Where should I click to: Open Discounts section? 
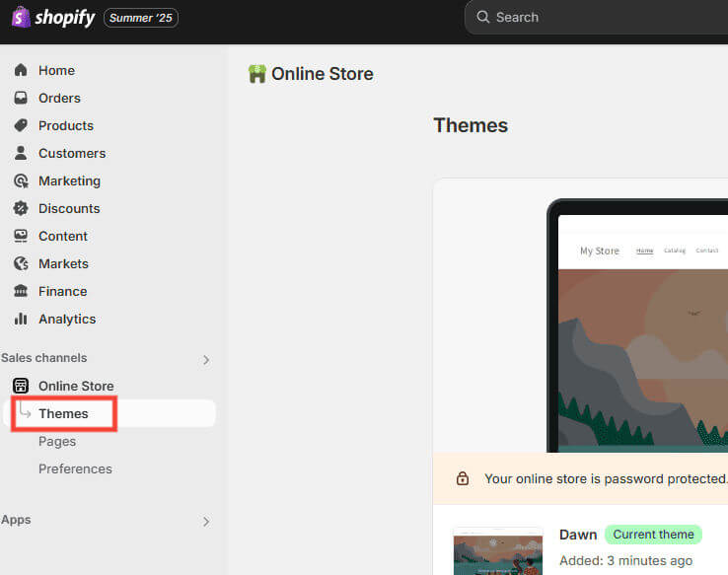coord(69,209)
